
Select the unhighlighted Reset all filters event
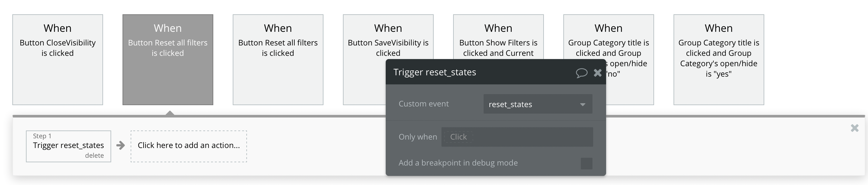point(278,59)
